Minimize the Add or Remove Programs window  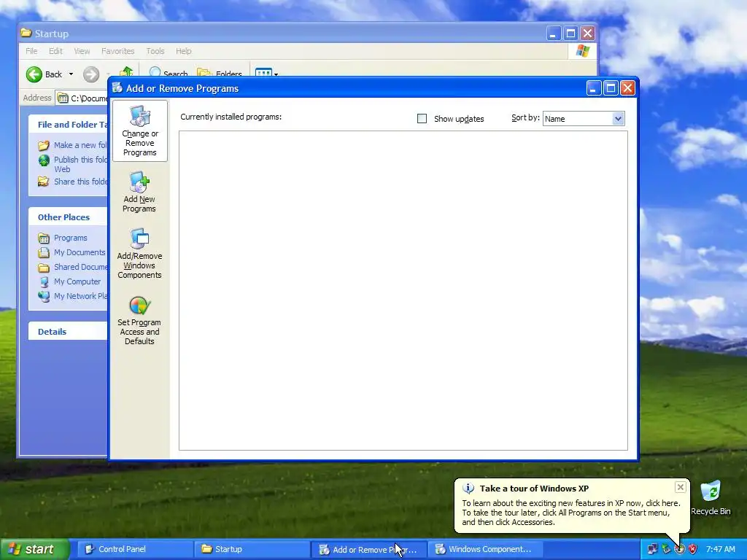point(594,88)
